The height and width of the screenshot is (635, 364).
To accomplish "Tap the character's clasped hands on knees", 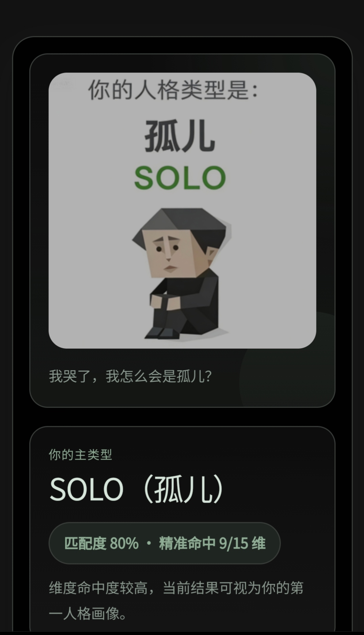I will tap(165, 302).
